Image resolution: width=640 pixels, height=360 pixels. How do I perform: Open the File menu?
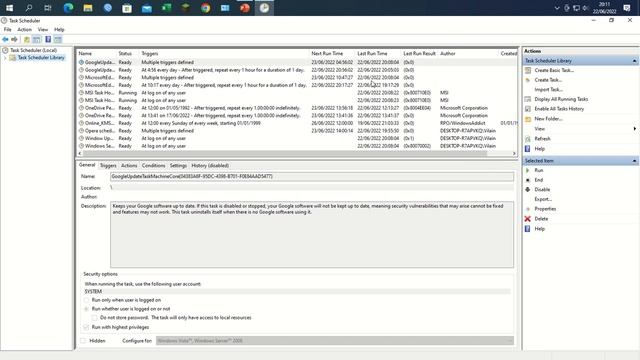click(8, 30)
